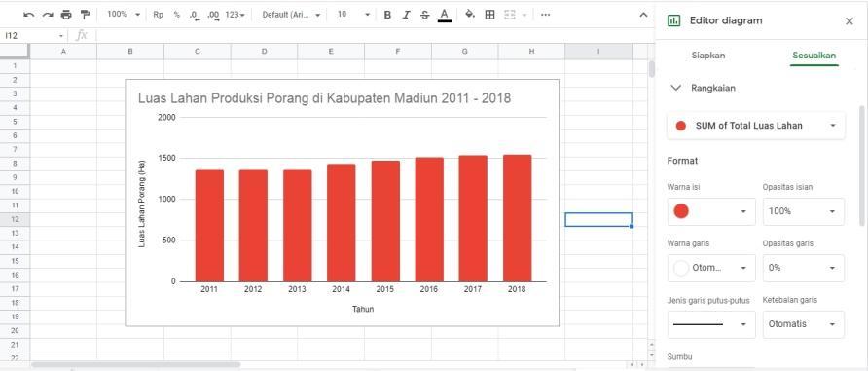Open the fill color bucket

coord(470,15)
